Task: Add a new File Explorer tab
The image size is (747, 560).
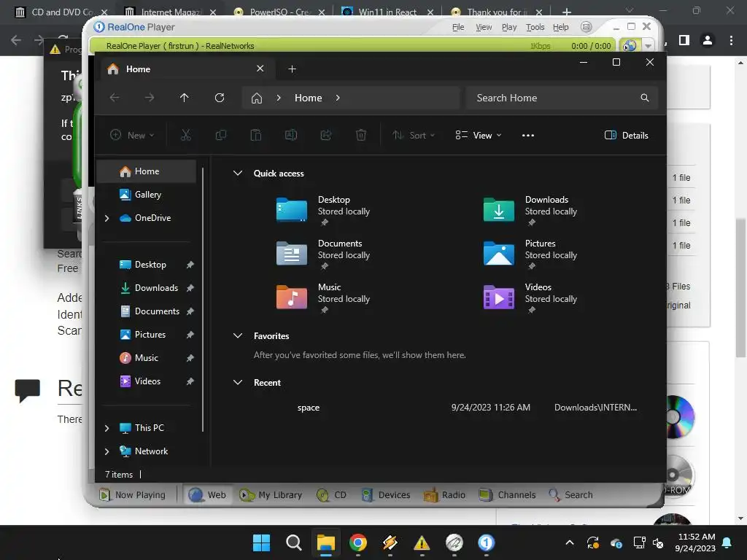Action: click(x=292, y=69)
